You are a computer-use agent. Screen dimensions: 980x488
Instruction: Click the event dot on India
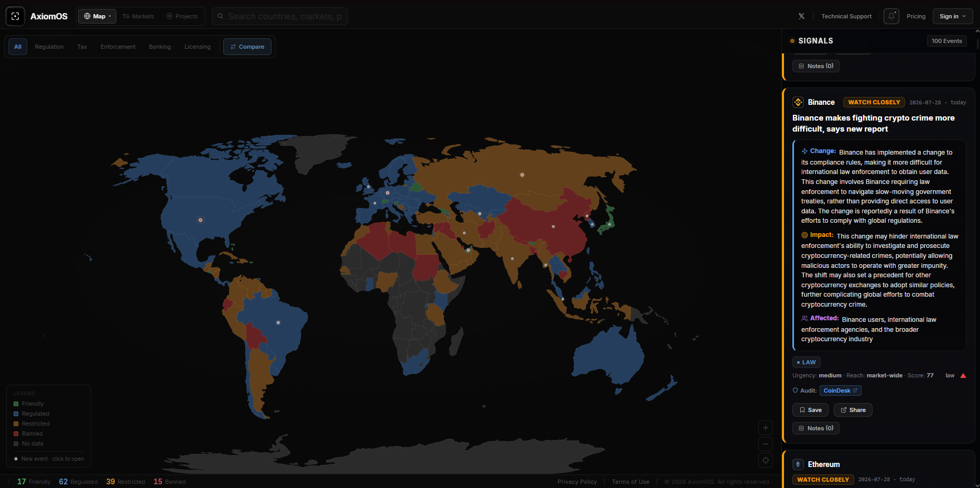click(513, 258)
